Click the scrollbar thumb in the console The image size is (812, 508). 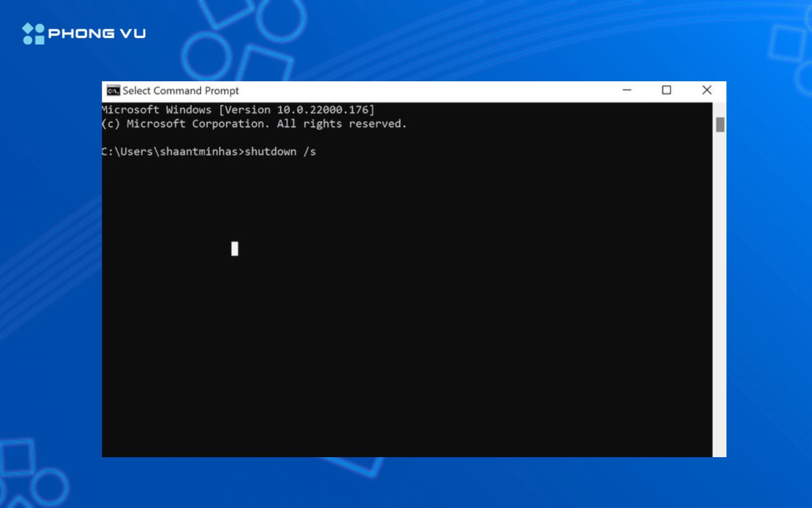point(720,125)
